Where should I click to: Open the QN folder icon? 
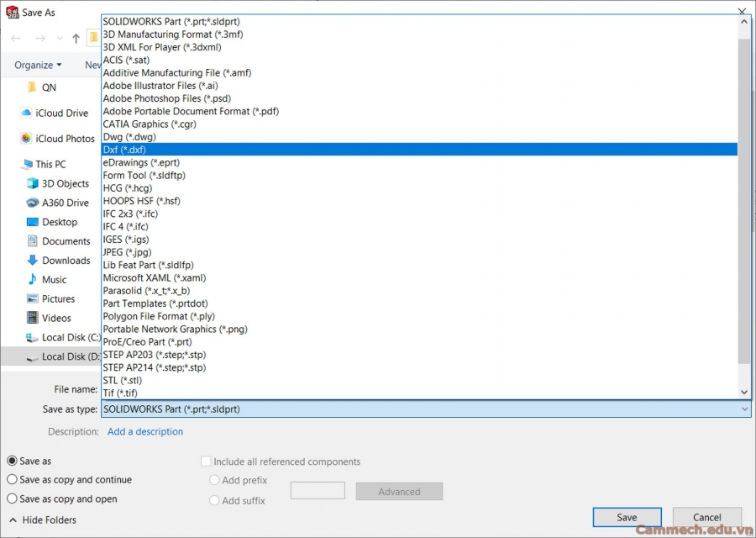(x=32, y=87)
